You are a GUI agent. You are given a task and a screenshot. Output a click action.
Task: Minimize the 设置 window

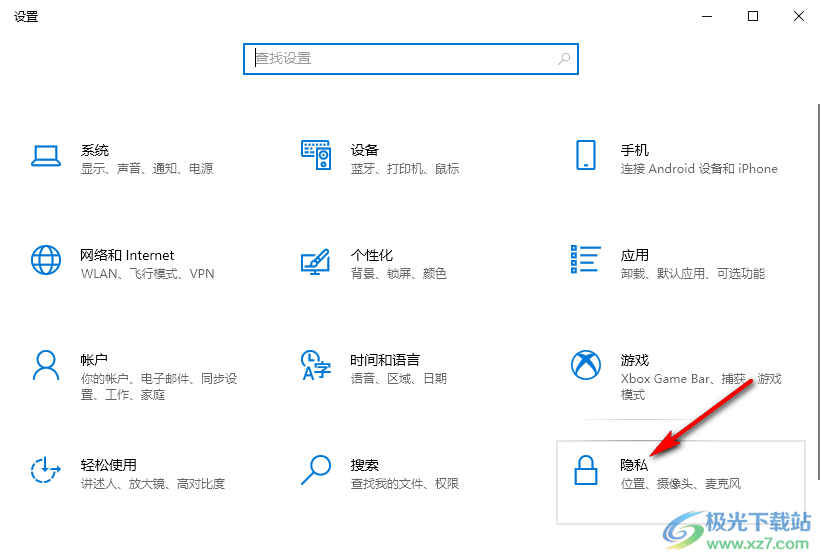point(707,16)
